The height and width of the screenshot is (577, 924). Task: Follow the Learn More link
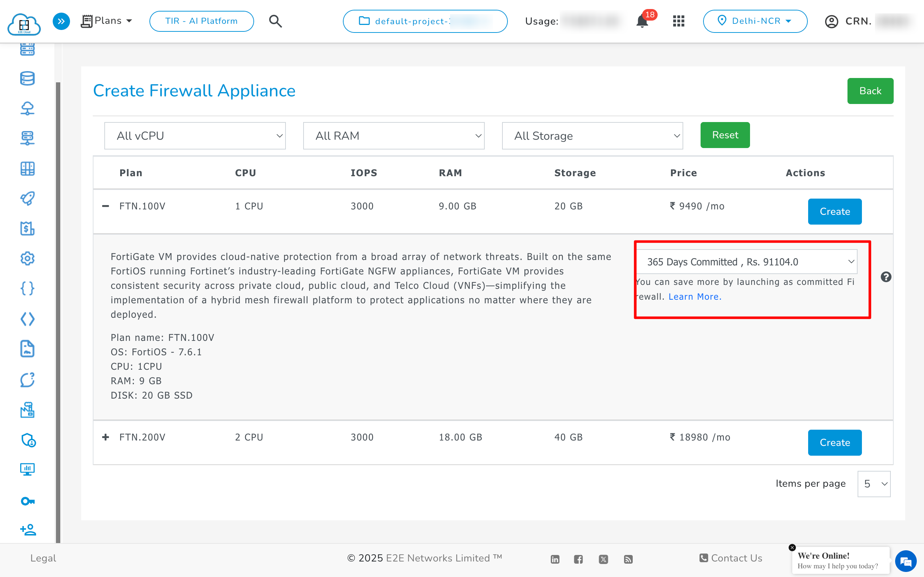(694, 296)
